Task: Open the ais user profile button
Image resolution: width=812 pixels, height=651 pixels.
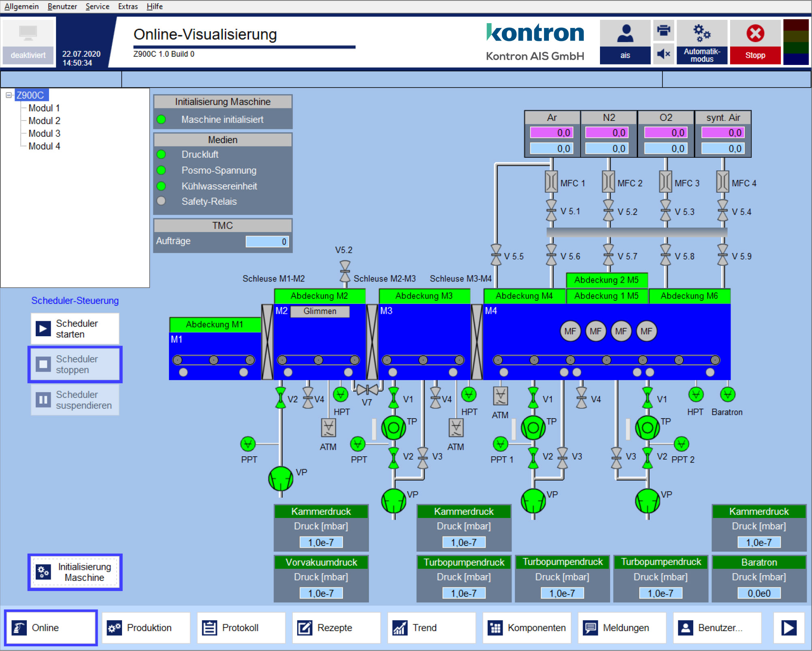Action: coord(625,42)
